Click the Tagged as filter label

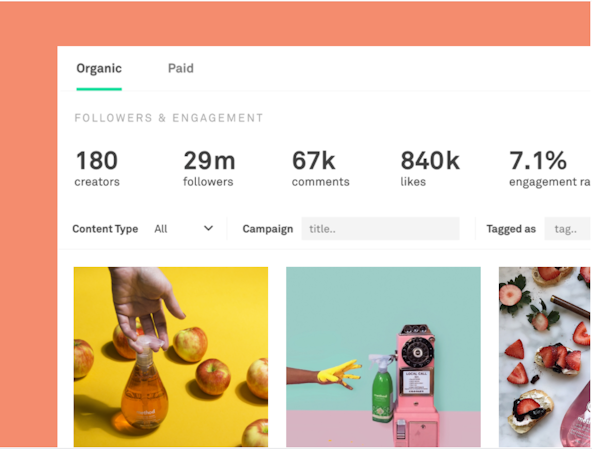click(511, 229)
